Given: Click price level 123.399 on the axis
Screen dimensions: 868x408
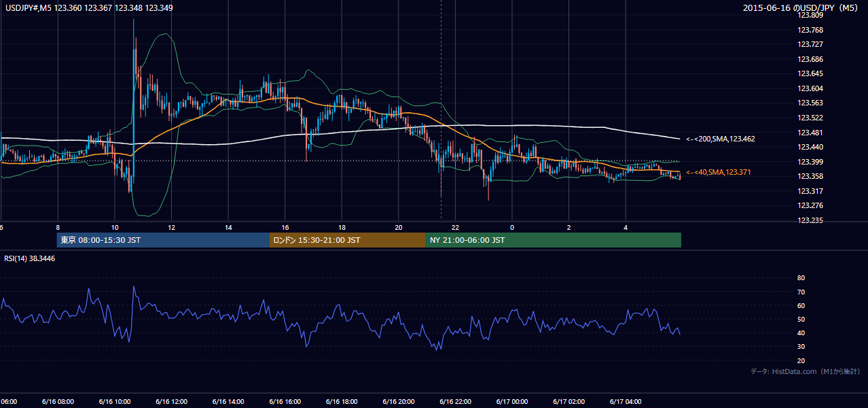Looking at the screenshot, I should pos(810,162).
